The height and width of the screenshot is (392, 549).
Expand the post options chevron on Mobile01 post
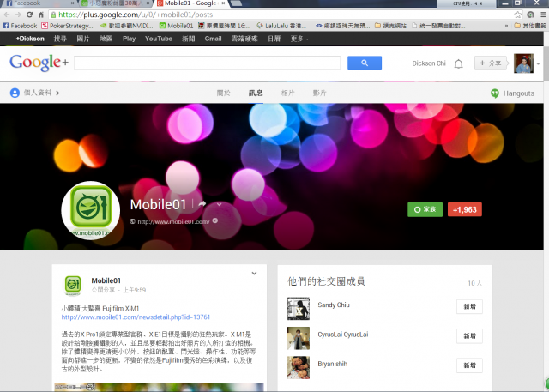click(254, 274)
